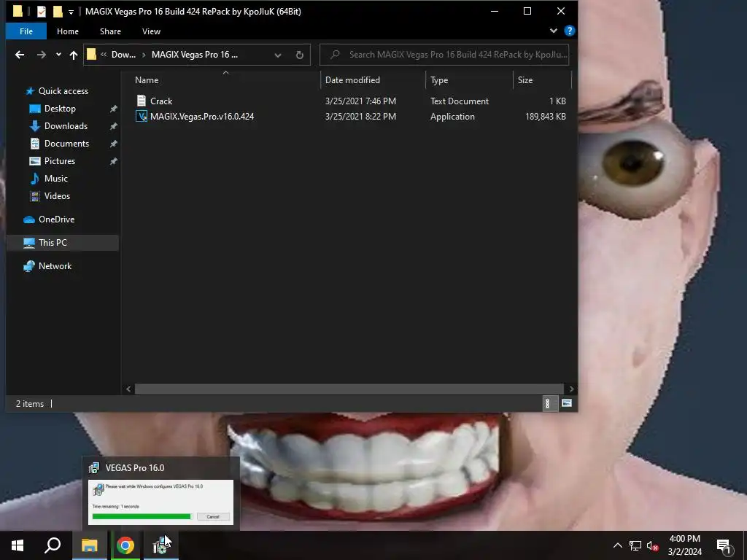Open Explorer help question mark icon
Screen dimensions: 747x560
pyautogui.click(x=569, y=31)
